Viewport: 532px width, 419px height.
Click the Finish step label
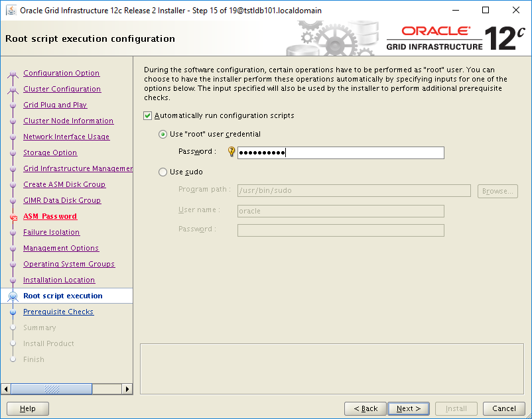point(34,360)
